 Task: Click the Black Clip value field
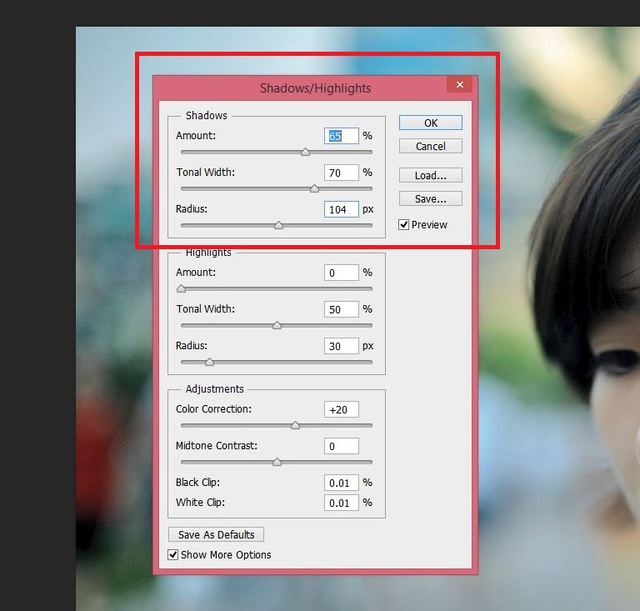(341, 483)
